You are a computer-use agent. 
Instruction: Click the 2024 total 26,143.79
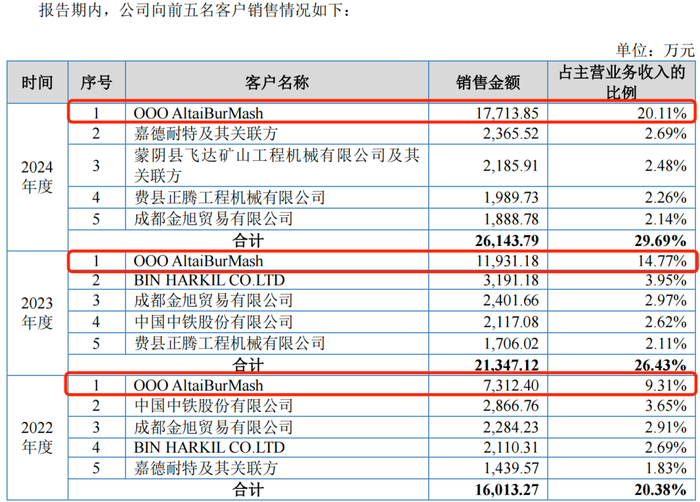[507, 241]
